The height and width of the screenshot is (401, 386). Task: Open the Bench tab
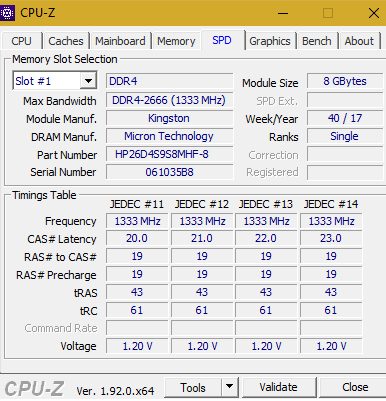(317, 41)
